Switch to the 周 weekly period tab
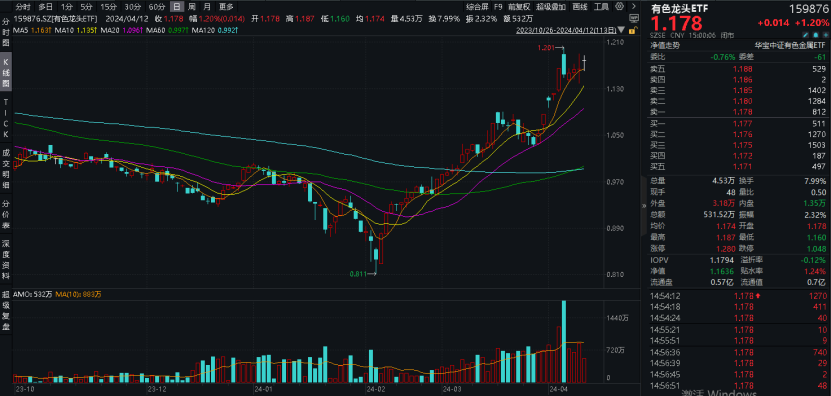This screenshot has height=396, width=831. [191, 7]
